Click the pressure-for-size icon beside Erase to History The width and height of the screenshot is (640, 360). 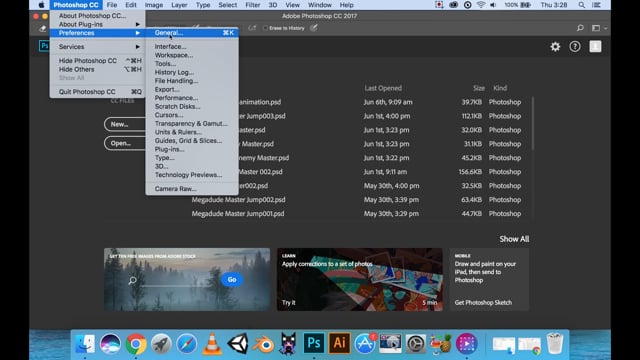(313, 28)
